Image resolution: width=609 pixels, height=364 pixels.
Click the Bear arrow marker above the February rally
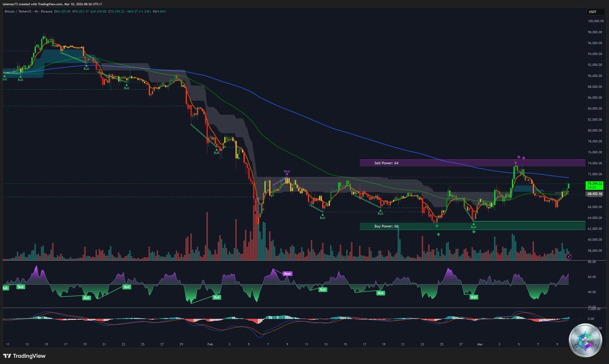pyautogui.click(x=287, y=173)
